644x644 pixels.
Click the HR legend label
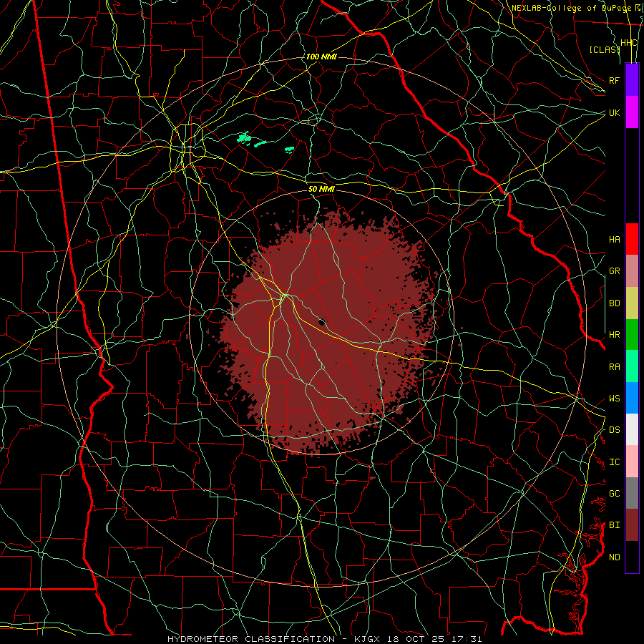614,335
